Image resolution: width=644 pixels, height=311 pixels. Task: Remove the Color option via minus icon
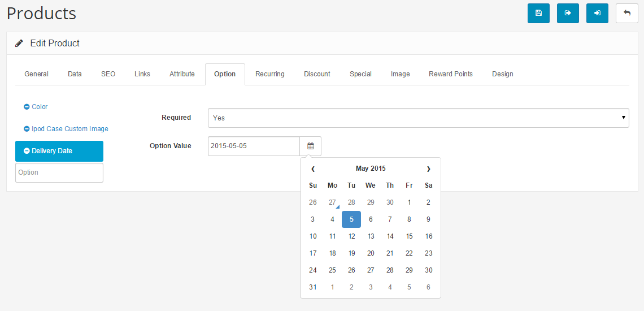pyautogui.click(x=27, y=107)
